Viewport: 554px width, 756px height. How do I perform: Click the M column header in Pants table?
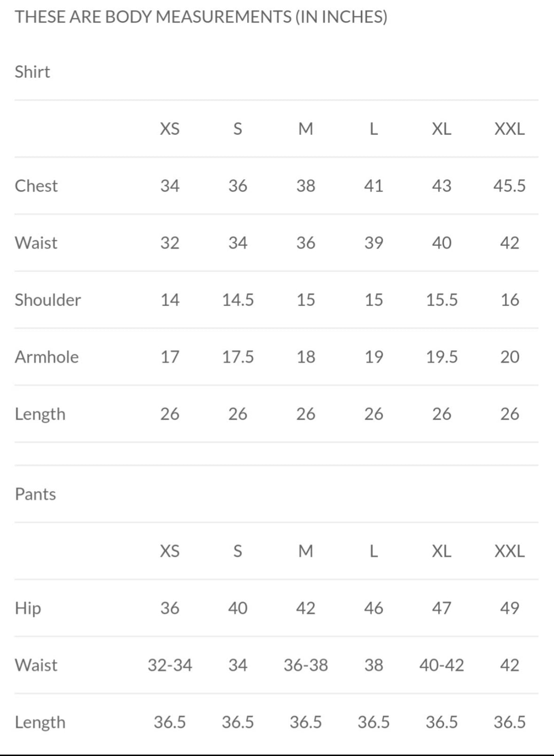305,551
